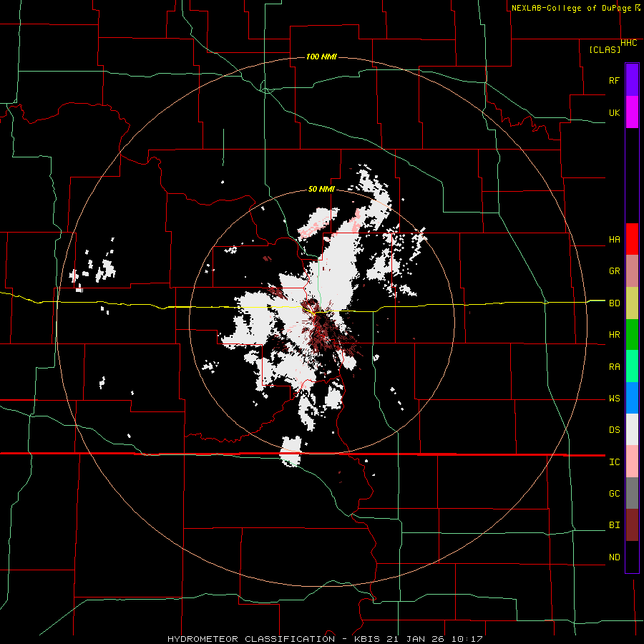This screenshot has width=644, height=644.
Task: Click the WS blue legend color block
Action: click(632, 398)
